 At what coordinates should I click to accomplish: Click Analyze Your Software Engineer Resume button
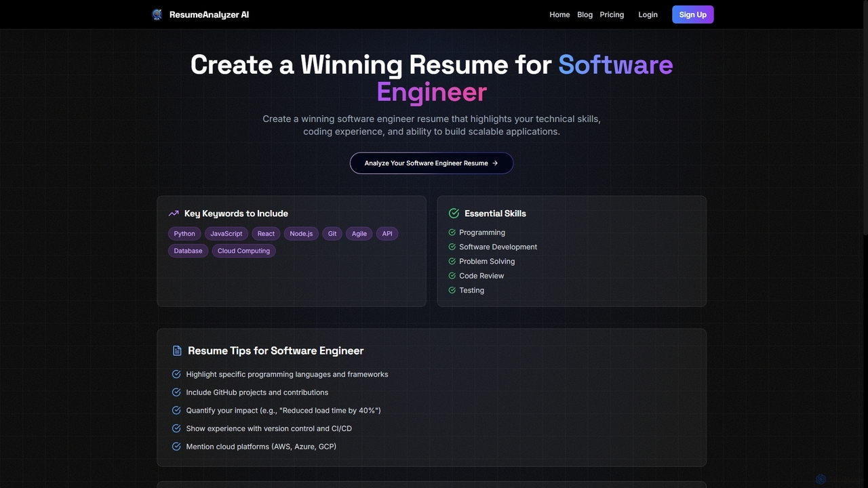pyautogui.click(x=431, y=163)
